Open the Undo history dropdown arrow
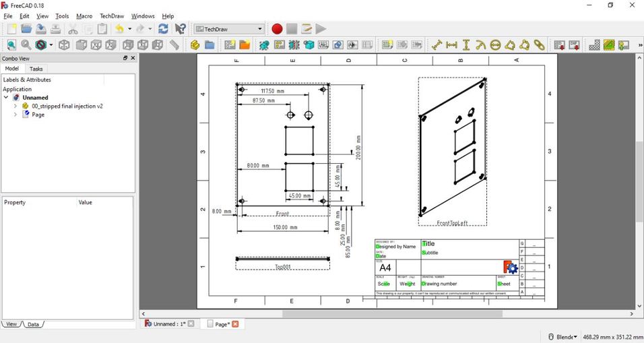This screenshot has height=343, width=644. 130,29
